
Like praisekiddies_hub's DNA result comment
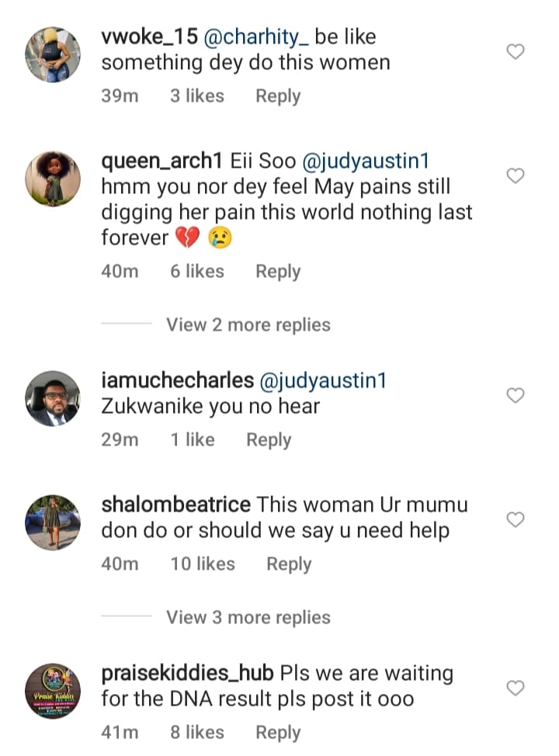point(516,688)
